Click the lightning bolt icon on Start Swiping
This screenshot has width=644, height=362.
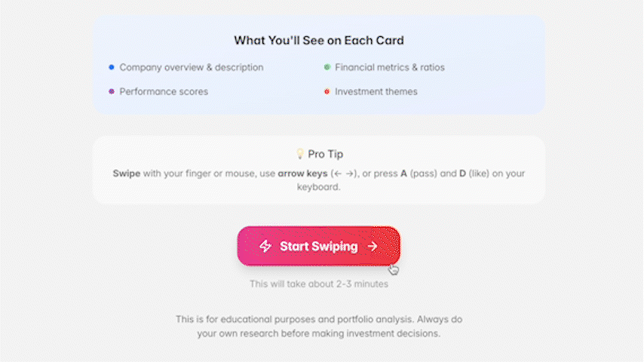coord(265,247)
